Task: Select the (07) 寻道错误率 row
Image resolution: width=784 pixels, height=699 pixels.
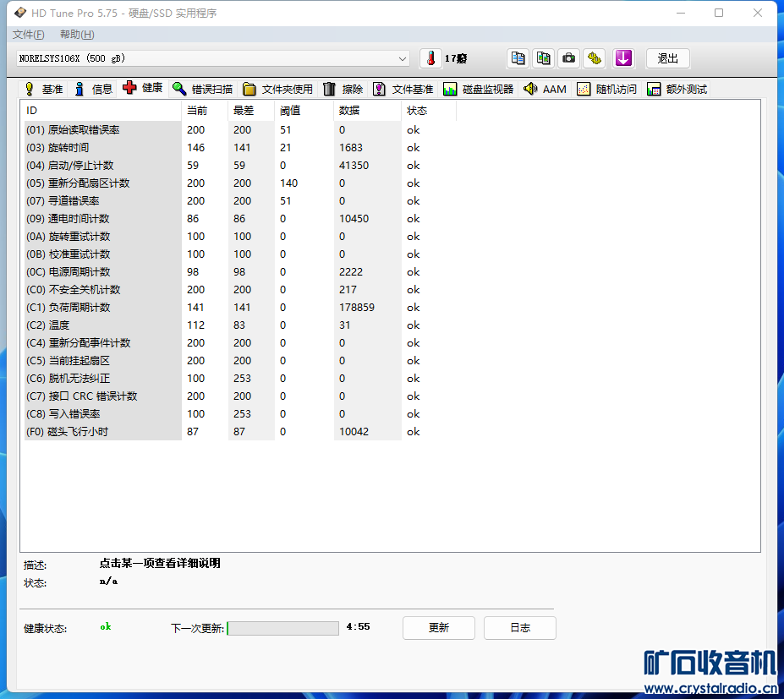Action: [240, 201]
